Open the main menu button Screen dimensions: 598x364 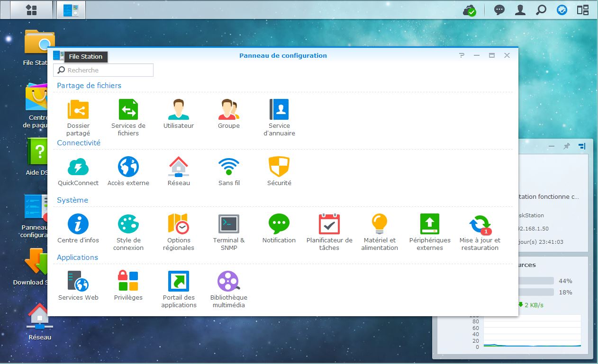(x=31, y=10)
